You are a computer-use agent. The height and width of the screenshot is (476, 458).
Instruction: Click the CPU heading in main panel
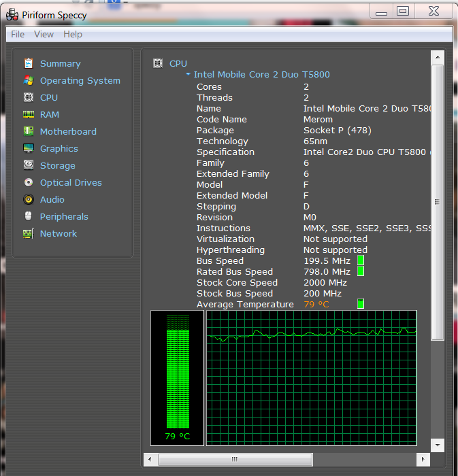(178, 64)
